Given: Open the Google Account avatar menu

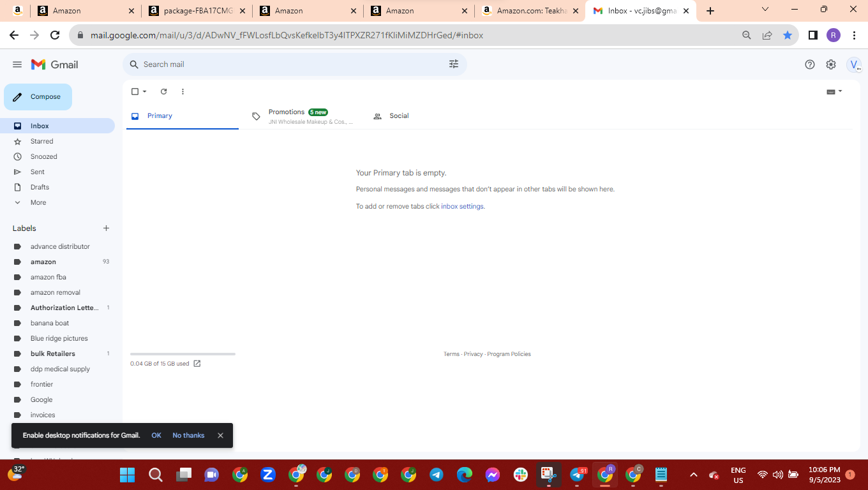Looking at the screenshot, I should tap(854, 64).
